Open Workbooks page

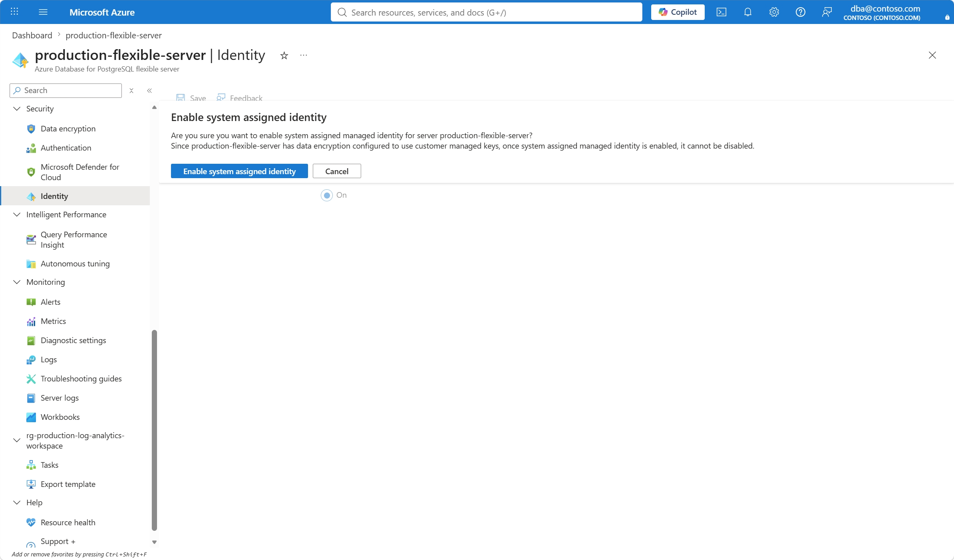75,417
